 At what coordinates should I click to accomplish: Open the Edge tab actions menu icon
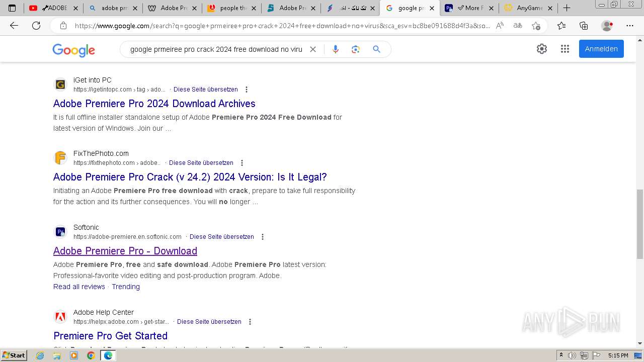(x=12, y=8)
